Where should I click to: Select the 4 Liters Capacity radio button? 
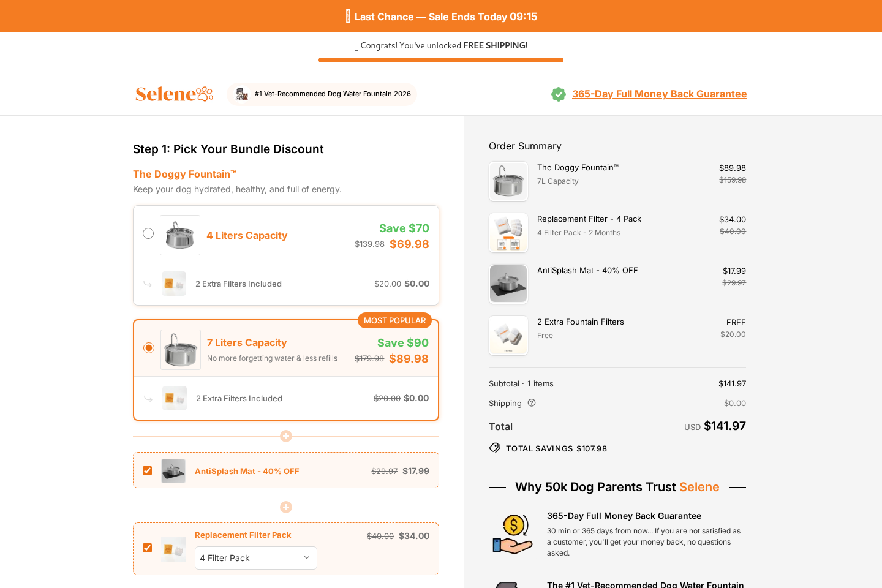click(148, 233)
